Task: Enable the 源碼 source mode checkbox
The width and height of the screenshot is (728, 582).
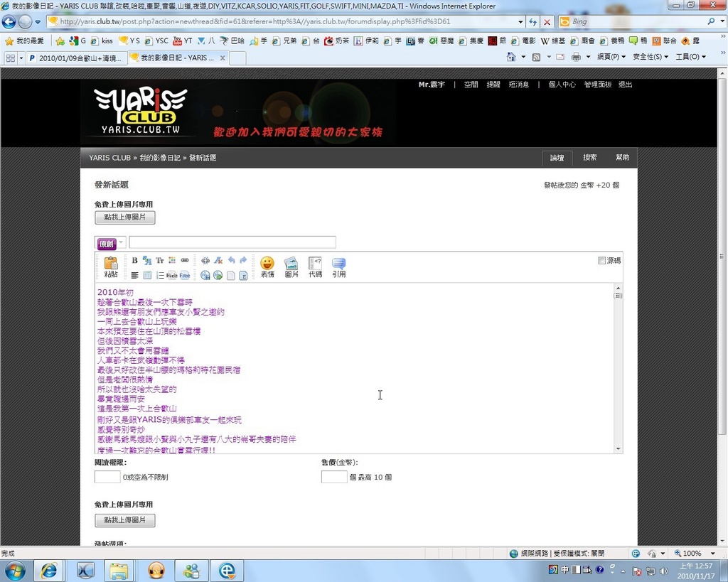Action: click(x=602, y=261)
